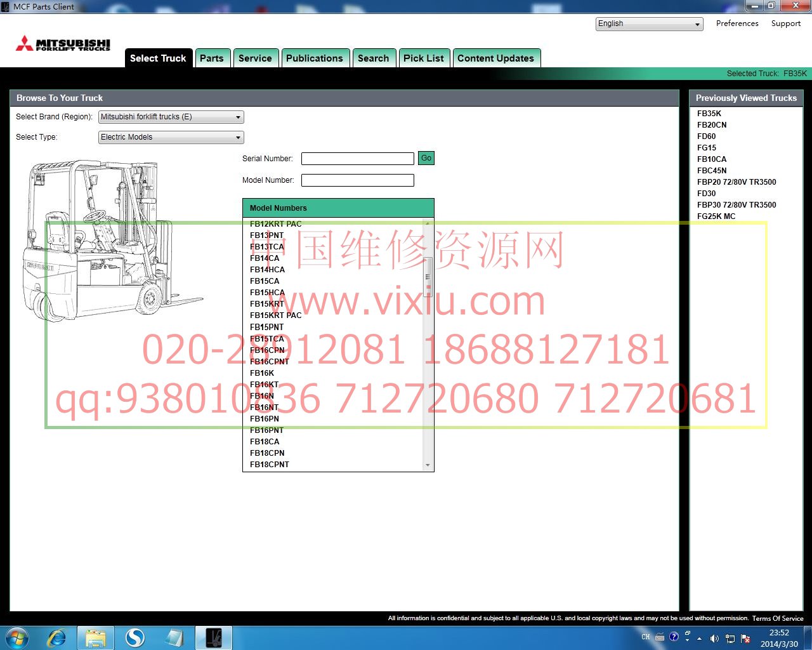The height and width of the screenshot is (650, 812).
Task: Open the Terms Of Service link
Action: click(778, 618)
